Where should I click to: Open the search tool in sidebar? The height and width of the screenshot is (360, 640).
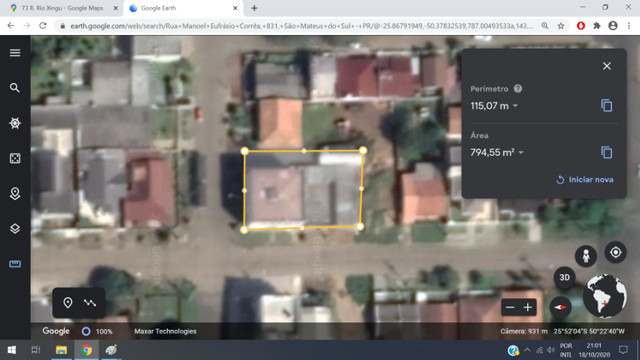[x=15, y=88]
